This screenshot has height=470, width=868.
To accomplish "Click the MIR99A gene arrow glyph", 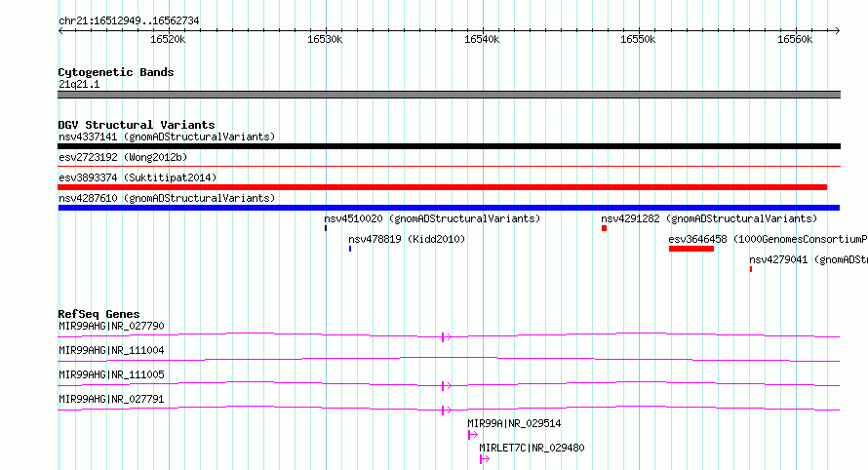I will (x=473, y=435).
